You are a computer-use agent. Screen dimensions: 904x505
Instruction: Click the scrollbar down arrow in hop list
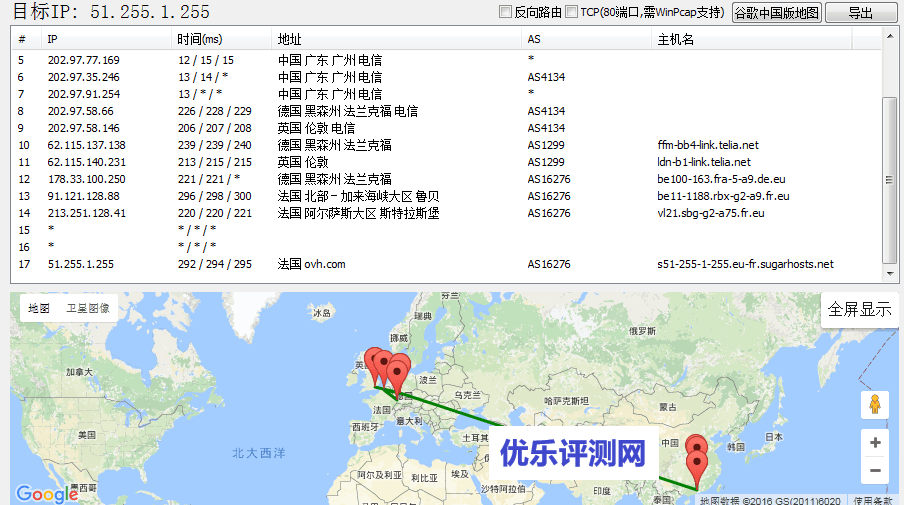[888, 273]
